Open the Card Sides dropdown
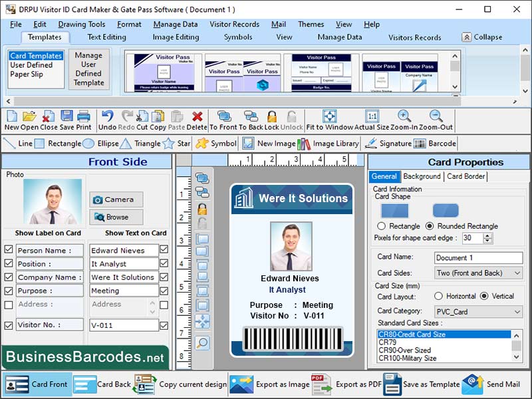This screenshot has height=399, width=532. point(478,273)
